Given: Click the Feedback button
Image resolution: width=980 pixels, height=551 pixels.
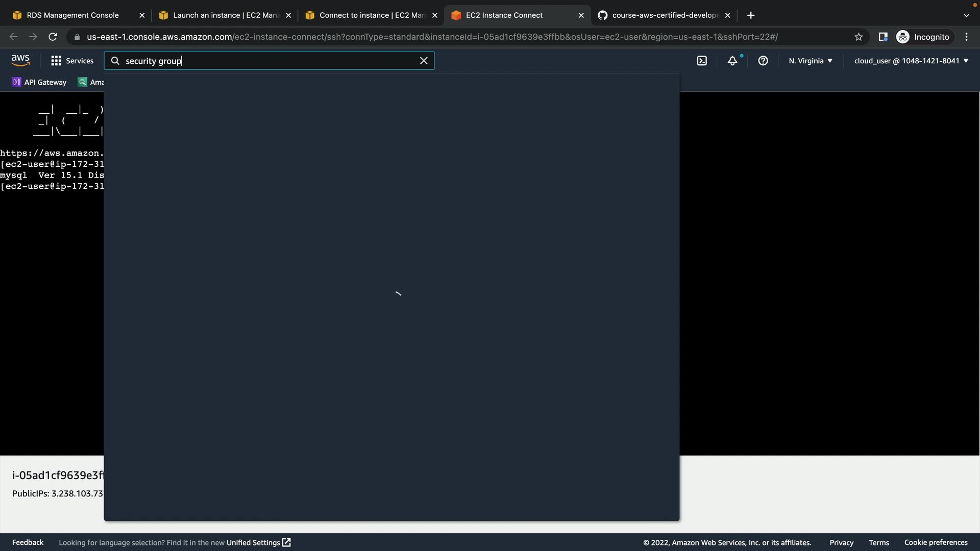Looking at the screenshot, I should 28,542.
